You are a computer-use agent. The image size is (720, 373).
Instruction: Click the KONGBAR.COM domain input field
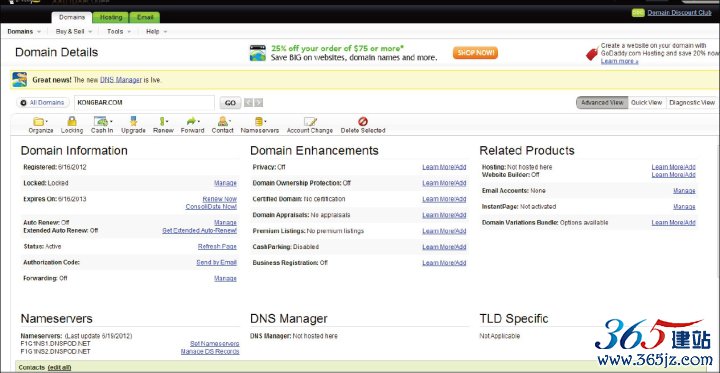pos(144,102)
